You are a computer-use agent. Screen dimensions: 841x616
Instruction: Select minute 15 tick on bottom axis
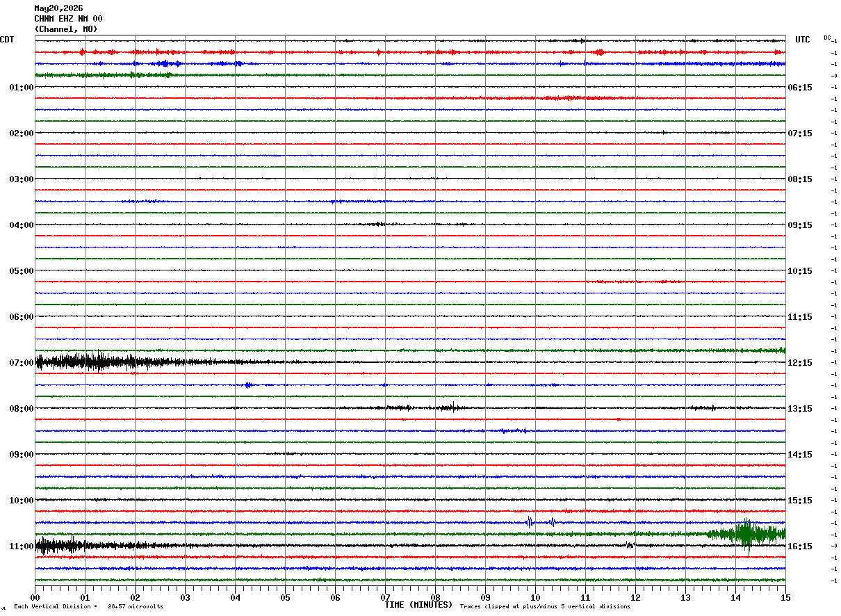(x=785, y=597)
